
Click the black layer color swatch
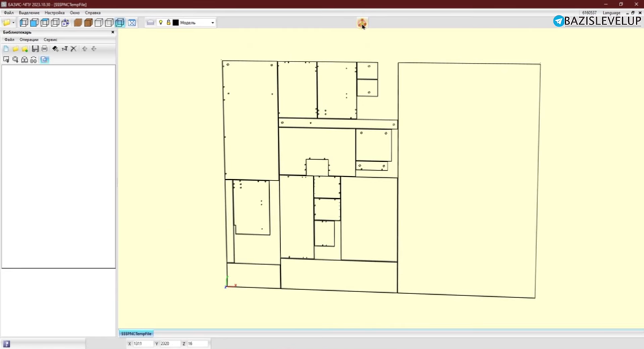point(176,22)
